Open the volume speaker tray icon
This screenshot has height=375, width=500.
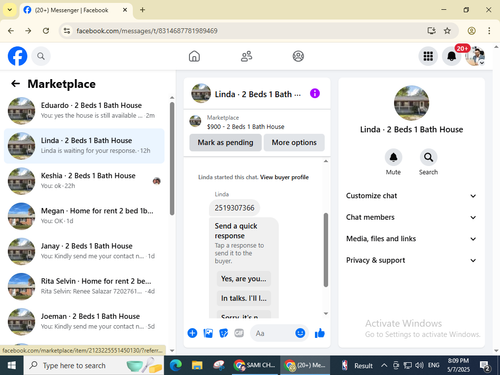[x=419, y=366]
